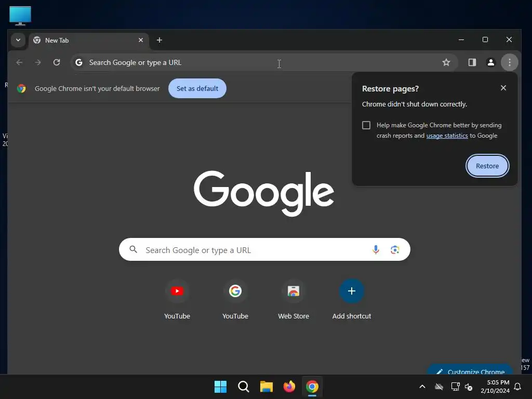Open network status tray icon

point(455,387)
